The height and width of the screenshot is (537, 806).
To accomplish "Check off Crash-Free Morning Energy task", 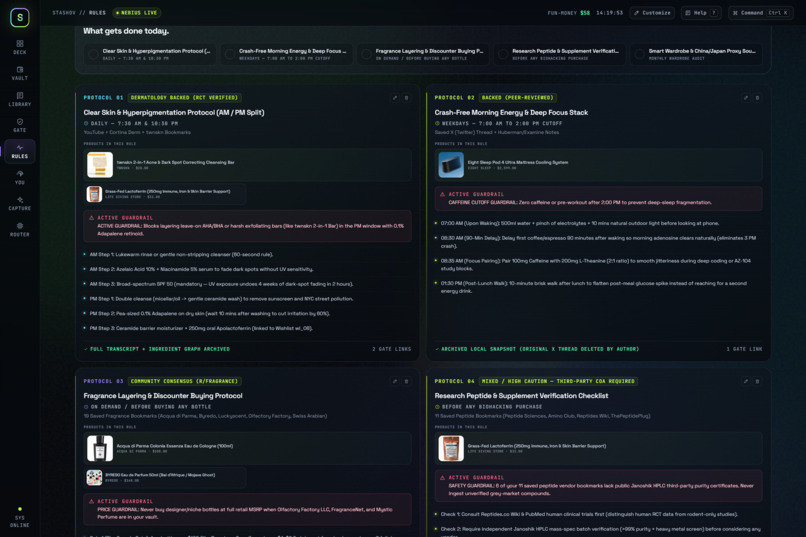I will coord(230,54).
